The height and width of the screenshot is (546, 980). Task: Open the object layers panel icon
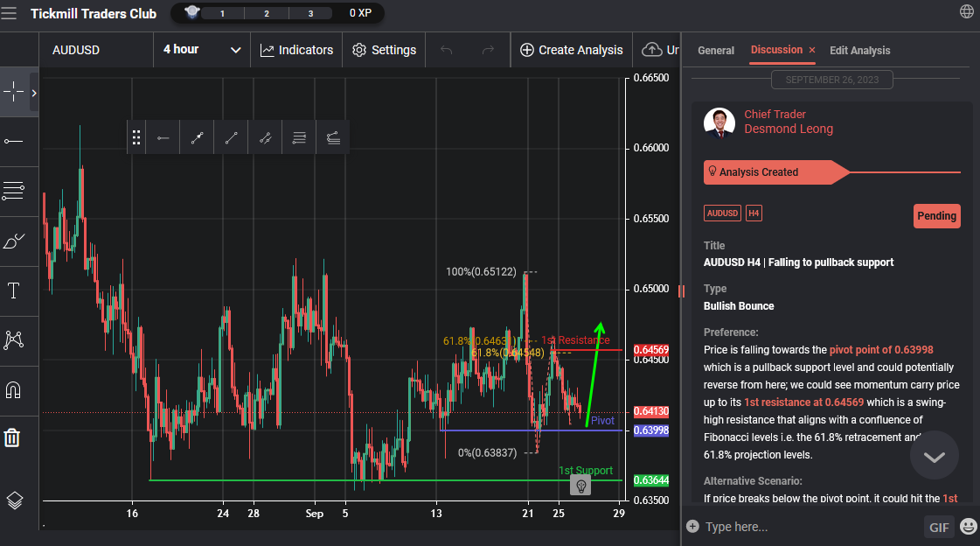(14, 500)
